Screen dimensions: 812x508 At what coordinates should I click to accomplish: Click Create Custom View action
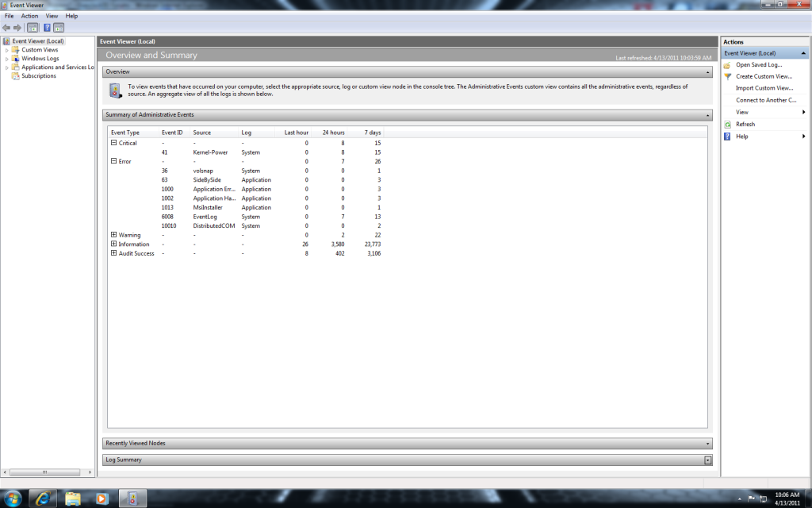point(764,76)
